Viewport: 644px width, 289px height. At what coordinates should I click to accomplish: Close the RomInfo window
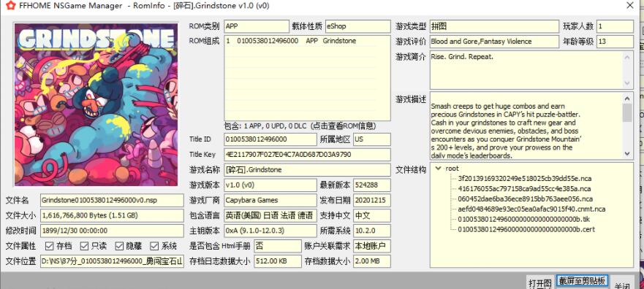tap(629, 5)
